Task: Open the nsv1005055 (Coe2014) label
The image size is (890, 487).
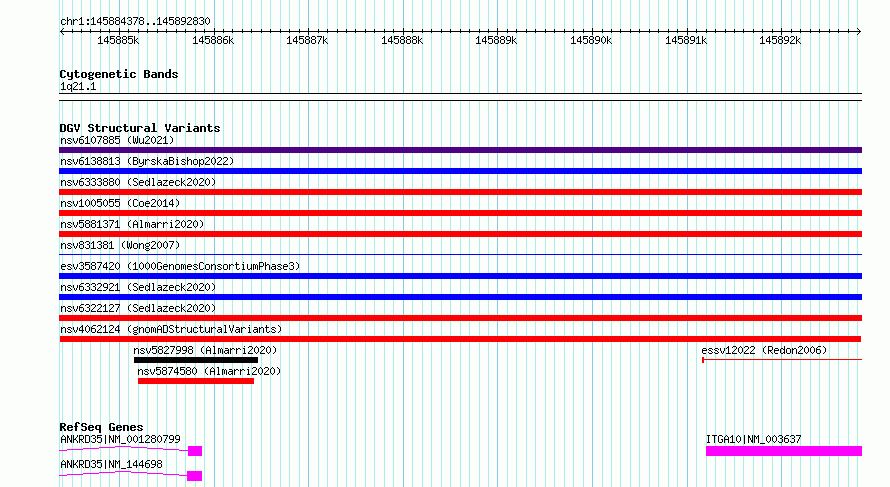Action: (120, 203)
